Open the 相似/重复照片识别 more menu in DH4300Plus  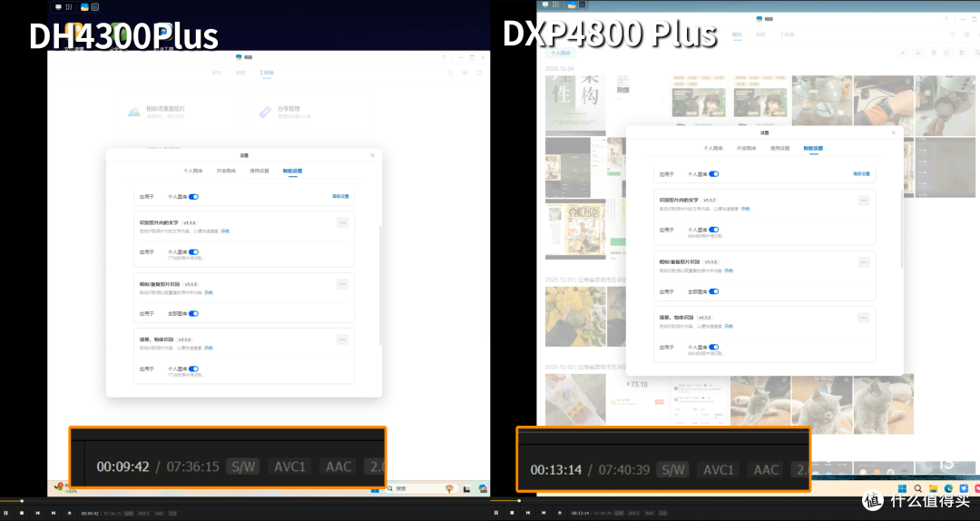click(342, 284)
